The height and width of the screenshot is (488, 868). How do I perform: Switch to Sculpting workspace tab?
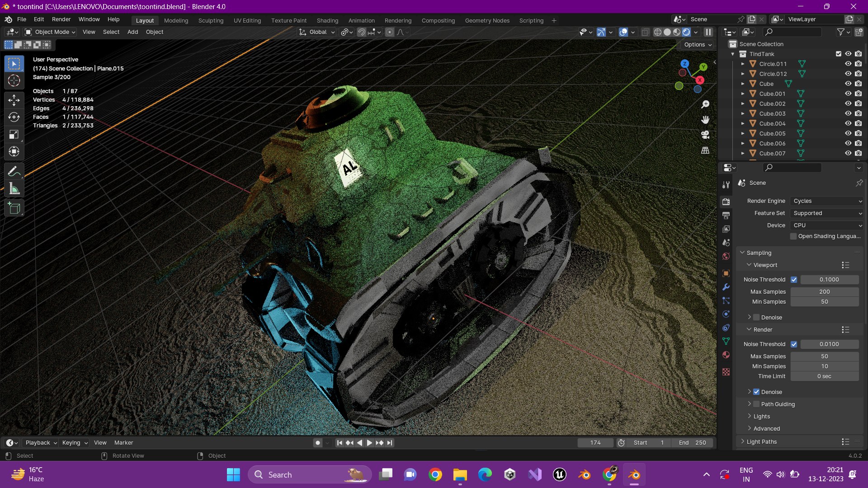coord(211,20)
